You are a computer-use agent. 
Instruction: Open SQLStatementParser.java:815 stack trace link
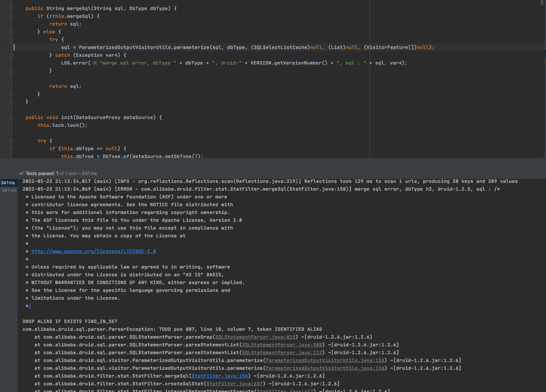point(255,337)
